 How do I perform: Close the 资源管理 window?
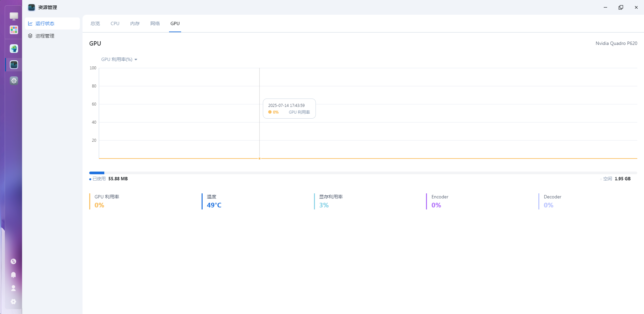pos(636,7)
